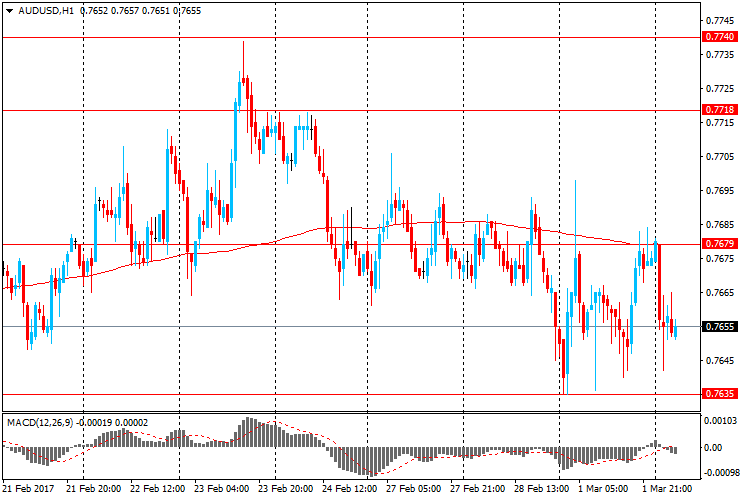Click the MACD scale value 0.00
This screenshot has width=740, height=500.
pyautogui.click(x=713, y=448)
